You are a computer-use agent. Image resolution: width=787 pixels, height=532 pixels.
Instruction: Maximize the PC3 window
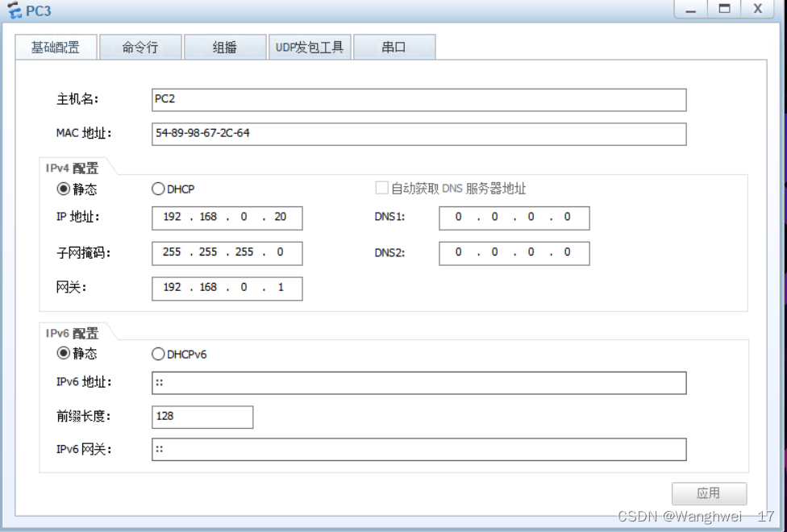point(724,10)
